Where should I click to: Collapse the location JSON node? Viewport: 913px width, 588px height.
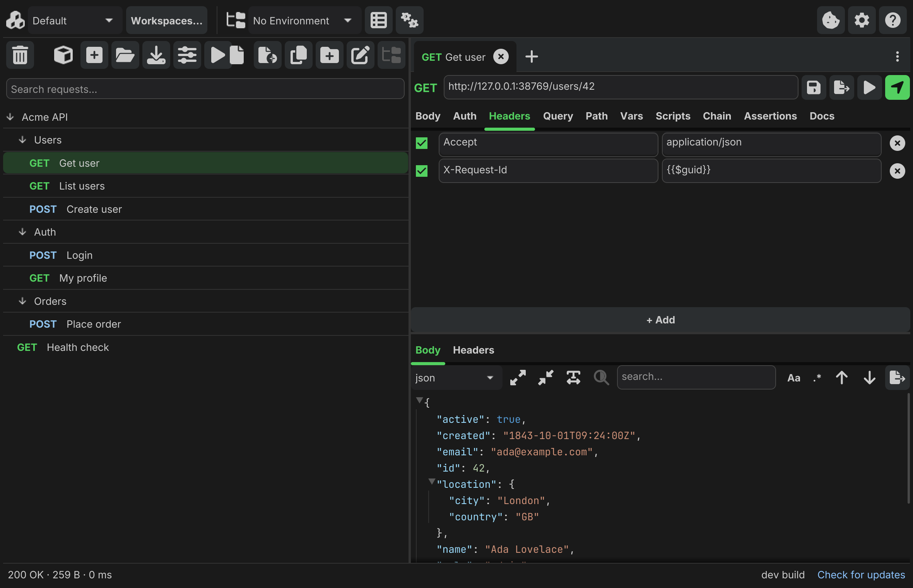point(432,481)
